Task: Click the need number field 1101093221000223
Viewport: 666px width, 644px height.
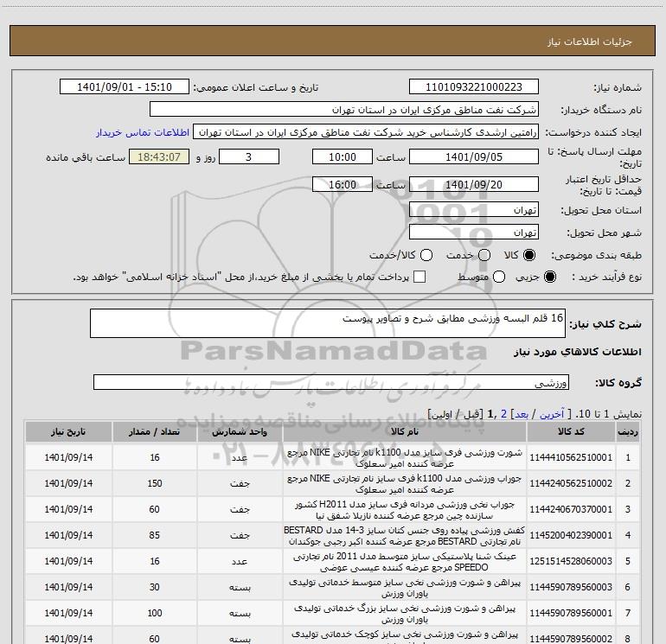Action: point(474,86)
